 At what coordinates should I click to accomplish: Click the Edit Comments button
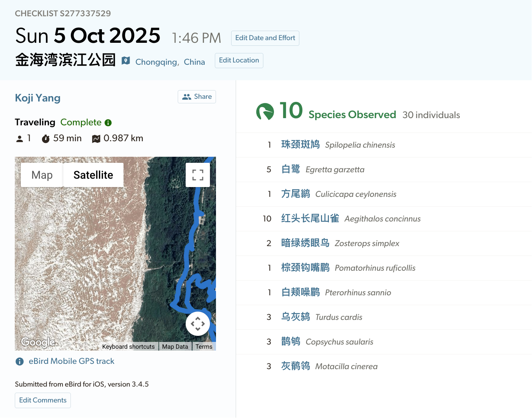[43, 400]
